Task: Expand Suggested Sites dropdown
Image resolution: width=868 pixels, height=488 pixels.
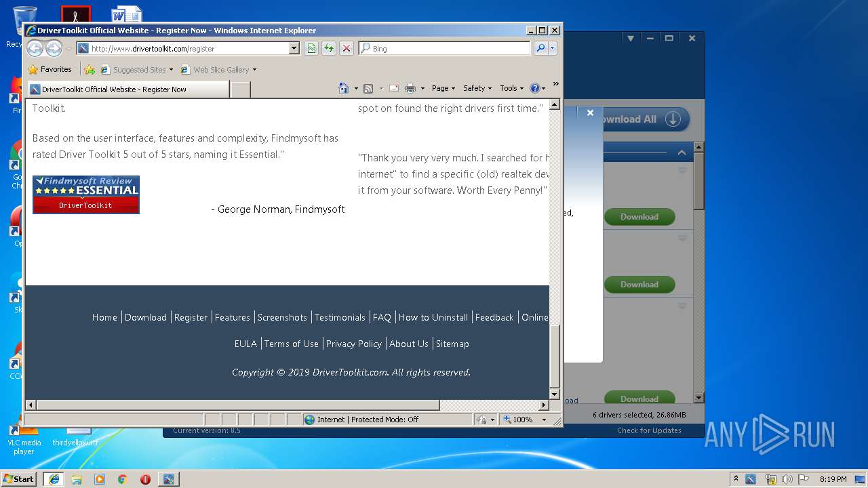Action: tap(171, 69)
